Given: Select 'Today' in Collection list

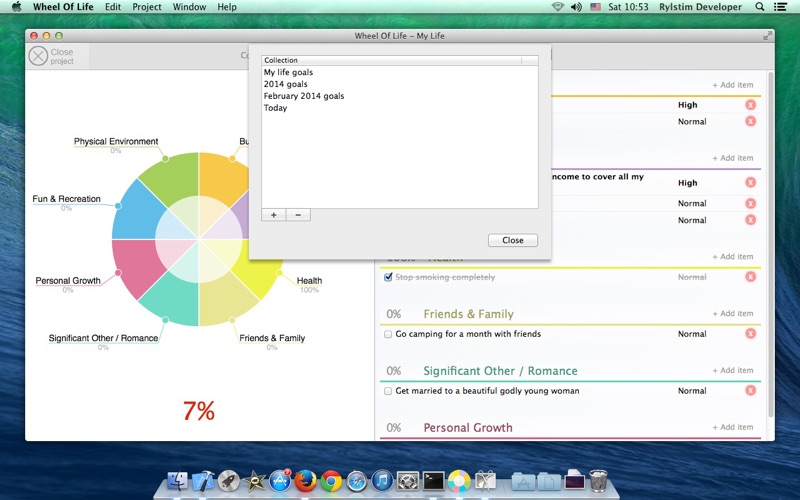Looking at the screenshot, I should pos(399,108).
